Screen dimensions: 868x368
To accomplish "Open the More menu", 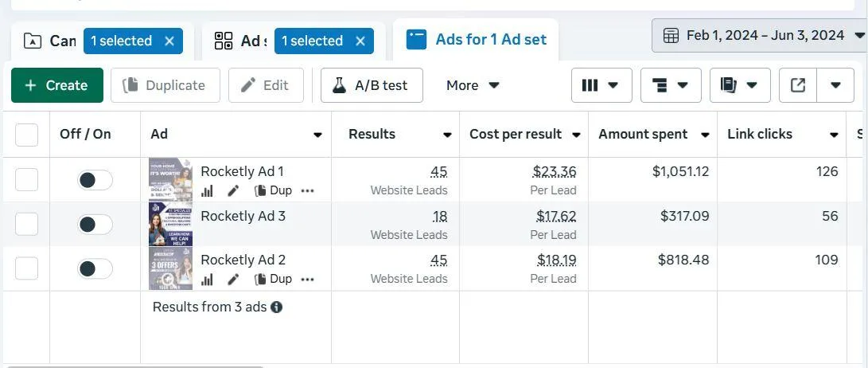I will pos(473,85).
